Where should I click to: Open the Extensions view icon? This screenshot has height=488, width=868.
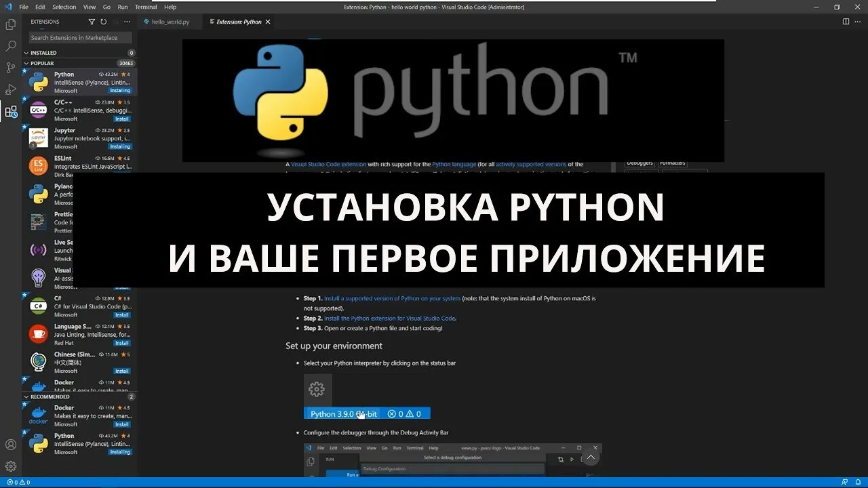pos(11,112)
